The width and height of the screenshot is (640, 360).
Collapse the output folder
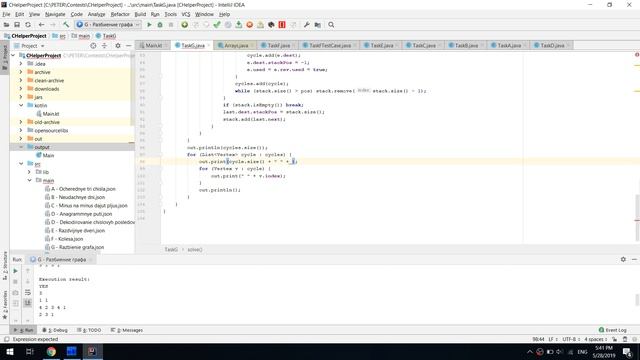21,147
